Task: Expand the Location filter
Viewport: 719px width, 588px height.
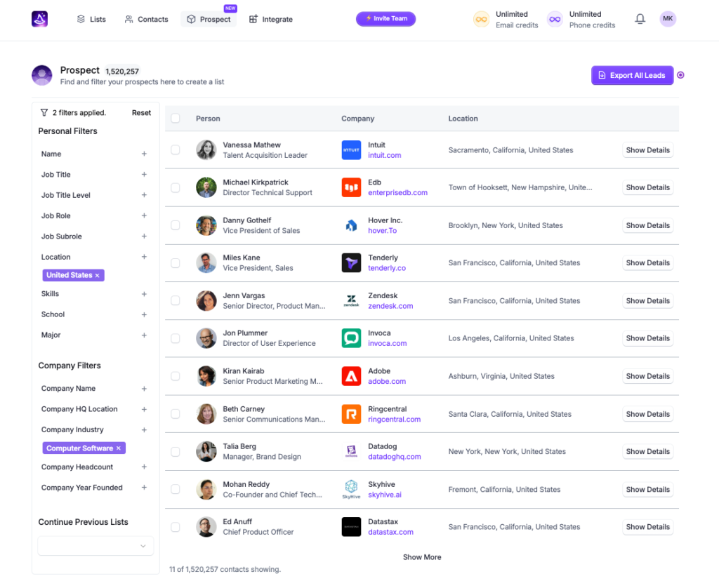Action: point(144,257)
